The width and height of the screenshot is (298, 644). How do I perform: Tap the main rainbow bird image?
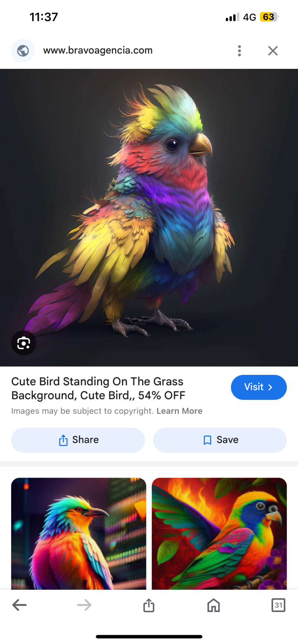149,218
